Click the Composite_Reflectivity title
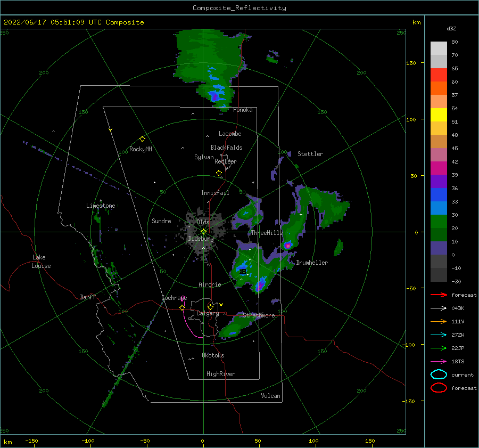Image resolution: width=479 pixels, height=448 pixels. click(x=239, y=8)
